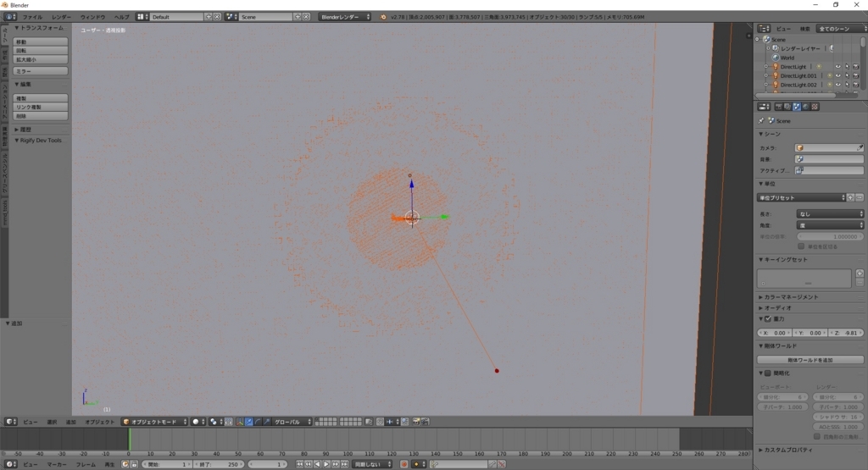Open the Render Layers properties tab icon

coord(787,107)
